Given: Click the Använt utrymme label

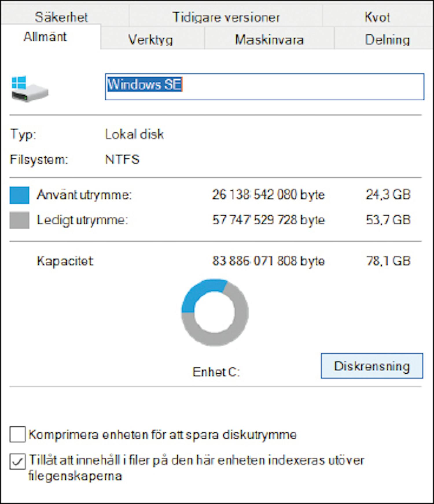Looking at the screenshot, I should (84, 195).
